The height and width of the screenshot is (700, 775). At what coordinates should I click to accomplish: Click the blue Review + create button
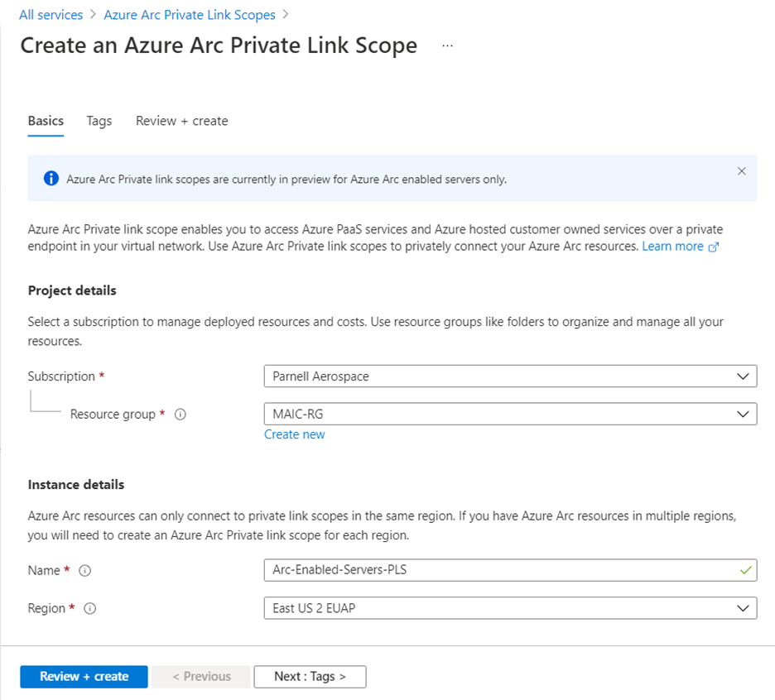click(84, 676)
